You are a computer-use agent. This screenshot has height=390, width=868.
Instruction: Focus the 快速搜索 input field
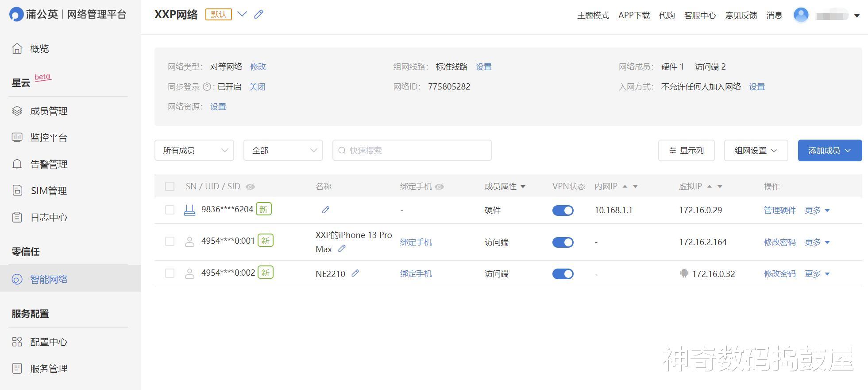(x=412, y=150)
